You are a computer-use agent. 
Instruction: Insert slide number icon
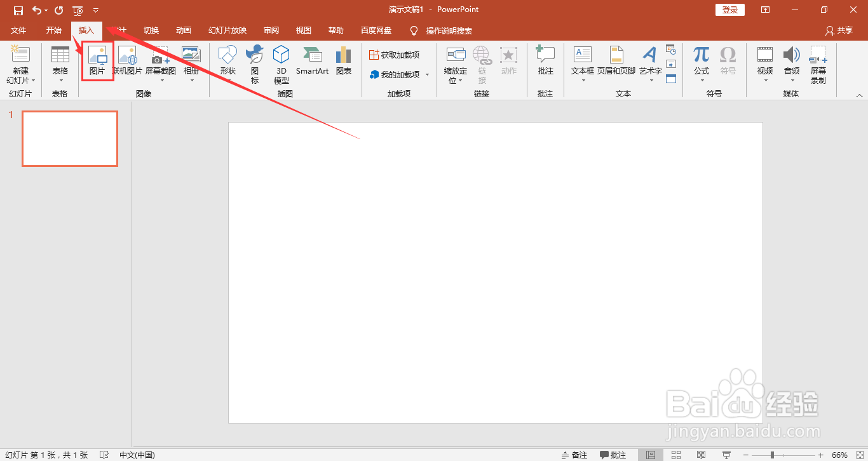[x=671, y=64]
